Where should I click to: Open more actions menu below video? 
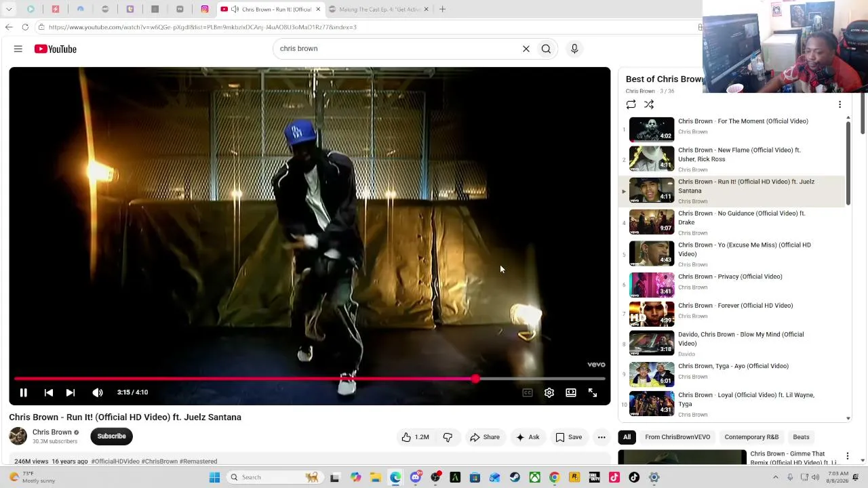click(601, 437)
